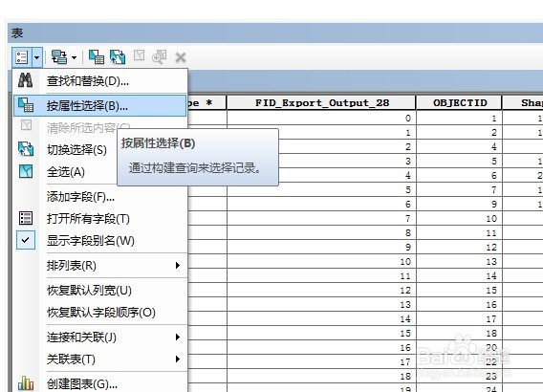Click Select By Attributes toolbar icon
The image size is (543, 392).
point(97,57)
